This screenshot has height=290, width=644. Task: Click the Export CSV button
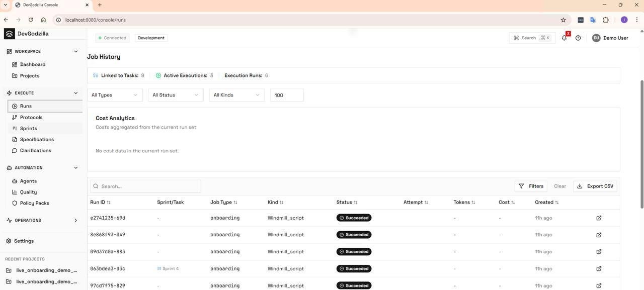595,186
